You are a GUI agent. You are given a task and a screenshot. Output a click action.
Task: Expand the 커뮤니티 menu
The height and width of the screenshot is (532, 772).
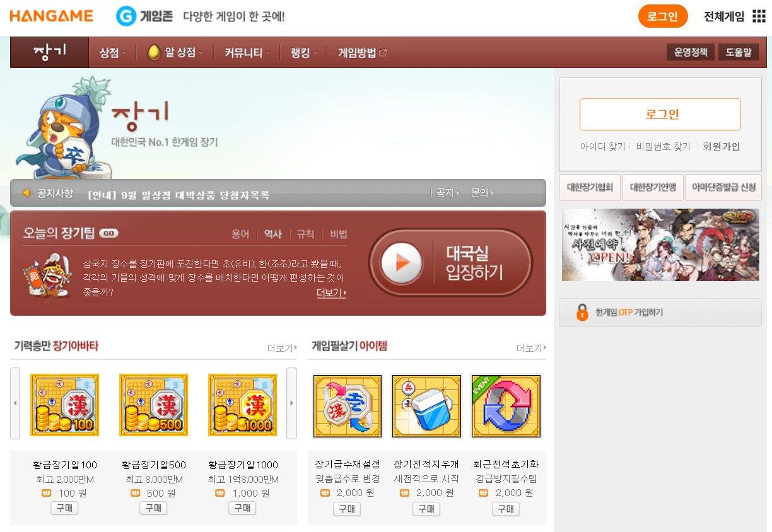[247, 53]
